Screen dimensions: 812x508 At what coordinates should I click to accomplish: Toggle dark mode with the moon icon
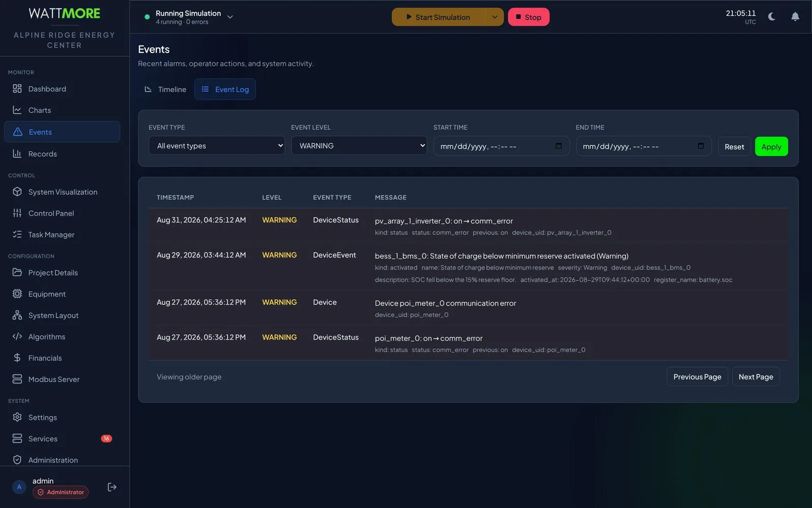772,17
